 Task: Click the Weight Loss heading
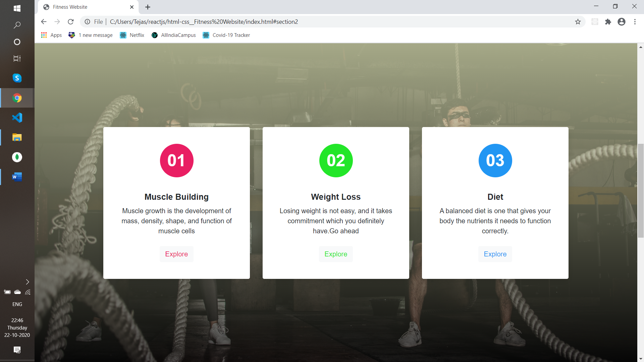[x=336, y=197]
